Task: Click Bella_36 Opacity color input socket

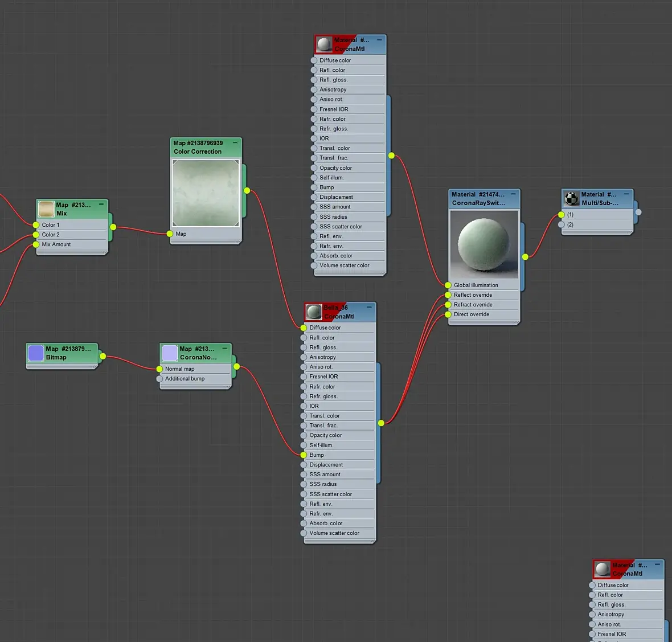Action: click(304, 435)
